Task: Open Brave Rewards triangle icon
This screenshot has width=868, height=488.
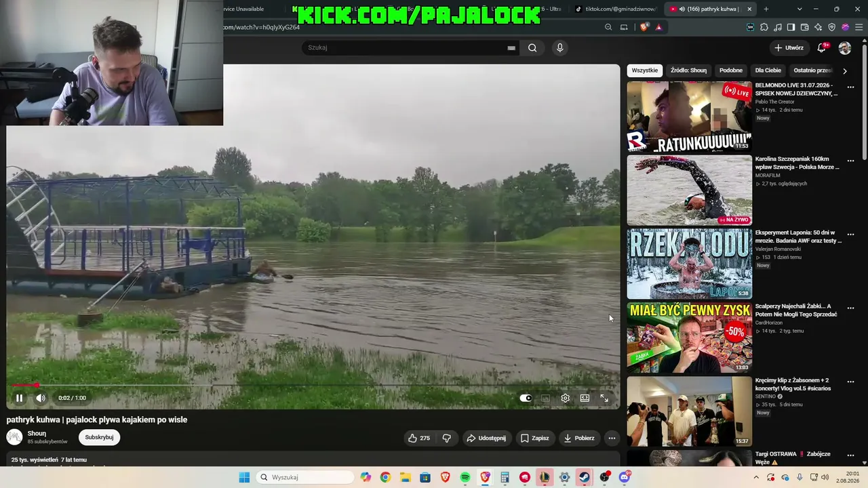Action: [x=658, y=27]
